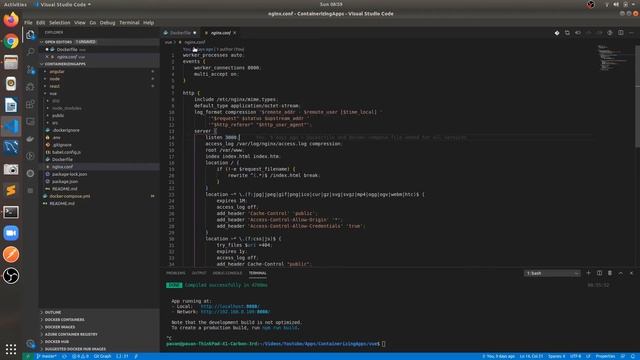
Task: Open the Terminal menu in menu bar
Action: coord(129,22)
